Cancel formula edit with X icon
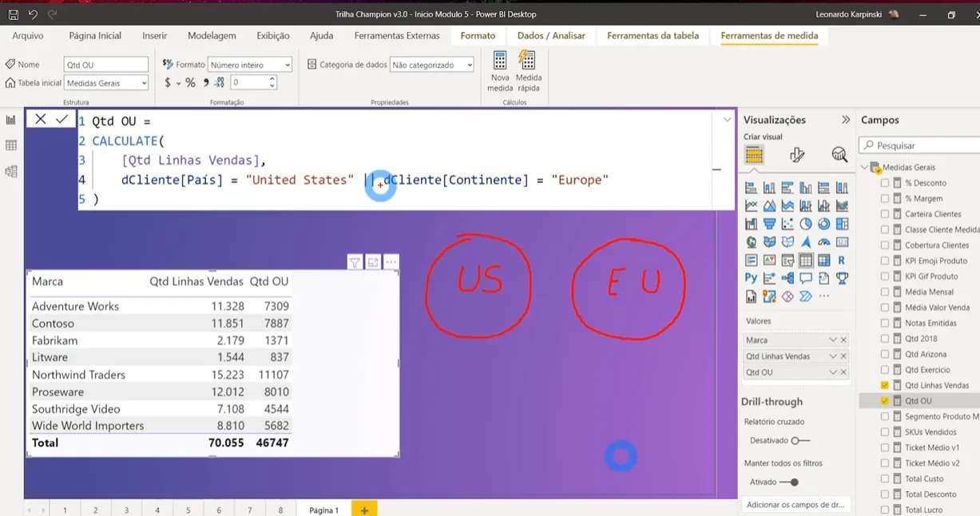The width and height of the screenshot is (980, 516). [x=40, y=119]
